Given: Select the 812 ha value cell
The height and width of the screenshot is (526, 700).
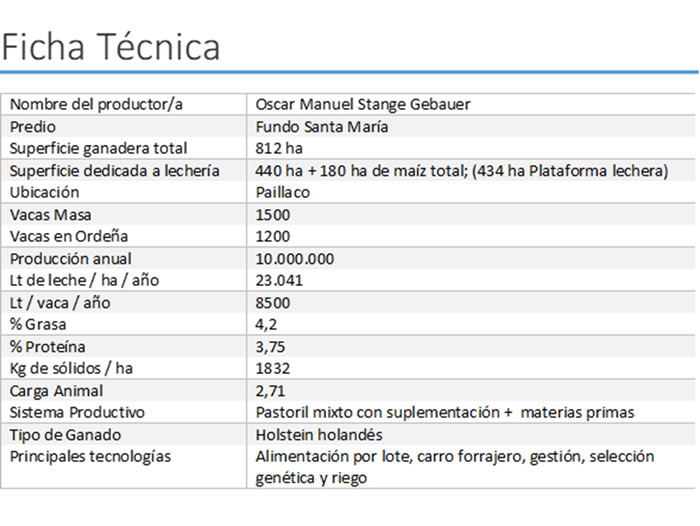Looking at the screenshot, I should click(279, 148).
